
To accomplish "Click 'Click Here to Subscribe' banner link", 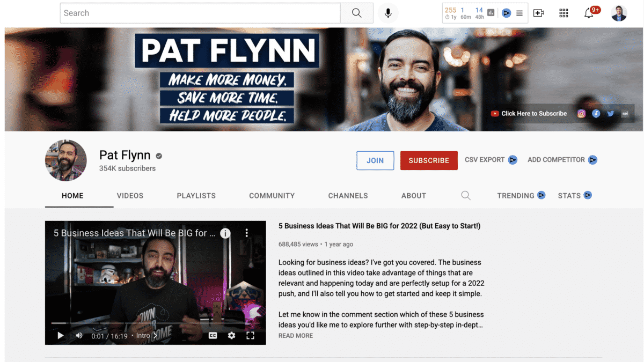I will pyautogui.click(x=529, y=114).
